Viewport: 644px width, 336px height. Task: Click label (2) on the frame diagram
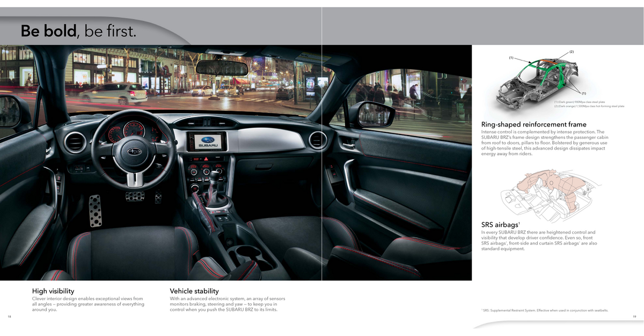572,52
